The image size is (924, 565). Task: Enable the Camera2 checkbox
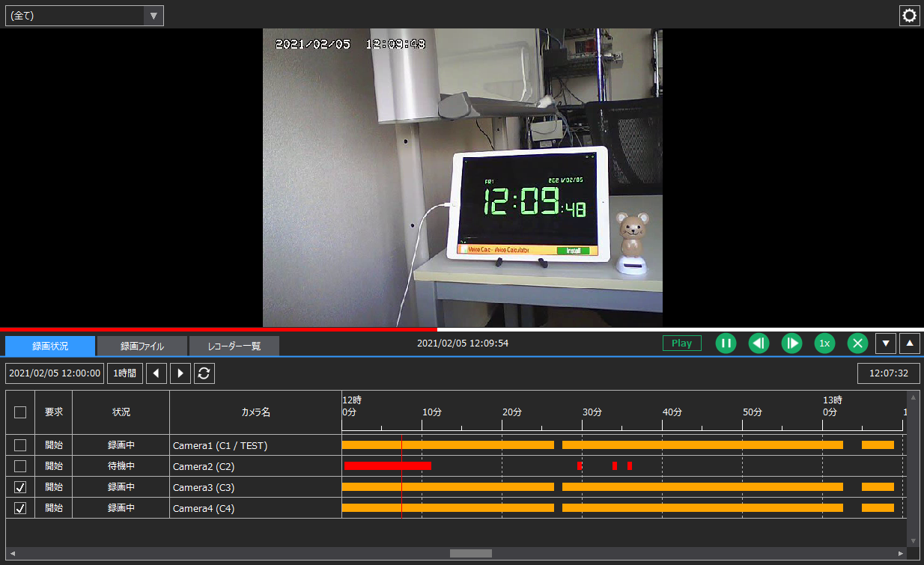pyautogui.click(x=20, y=465)
